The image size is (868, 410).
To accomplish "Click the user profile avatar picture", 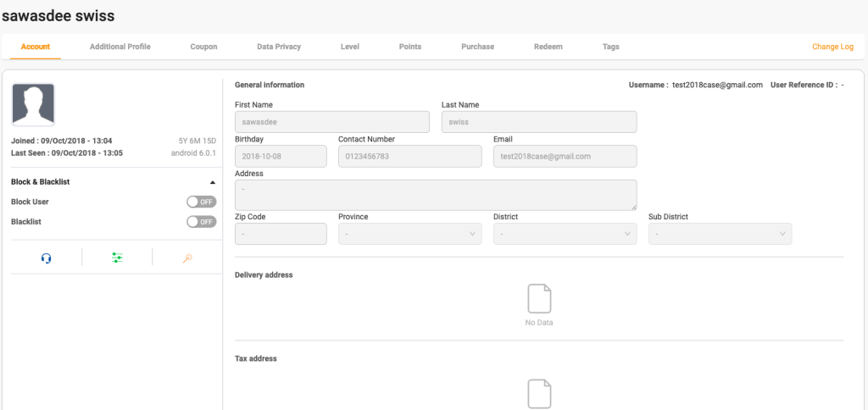I will pyautogui.click(x=33, y=104).
